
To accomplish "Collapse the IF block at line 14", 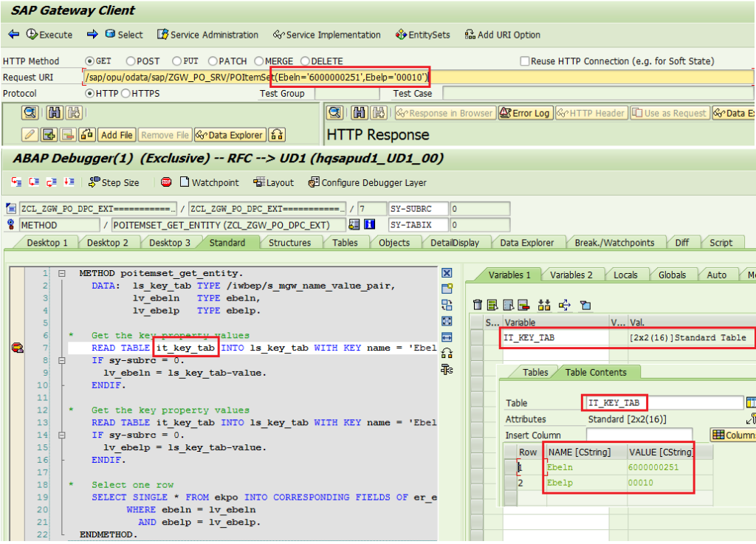I will coord(62,435).
